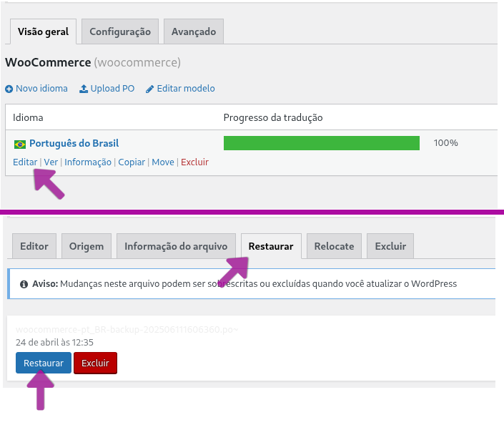Open the Avançado tab
Screen dimensions: 504x425
194,31
